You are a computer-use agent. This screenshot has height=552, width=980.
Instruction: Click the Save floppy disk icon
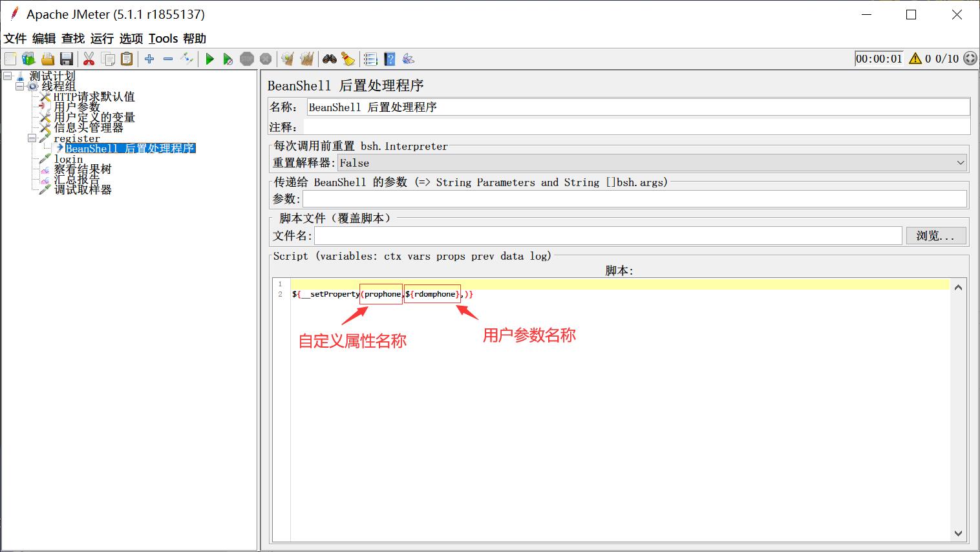67,59
